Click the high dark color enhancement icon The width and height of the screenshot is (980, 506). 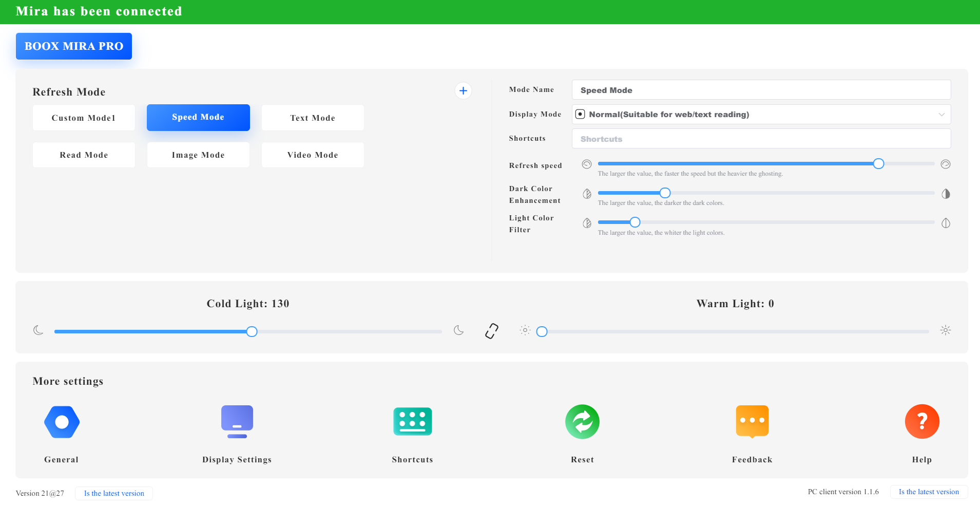coord(946,194)
